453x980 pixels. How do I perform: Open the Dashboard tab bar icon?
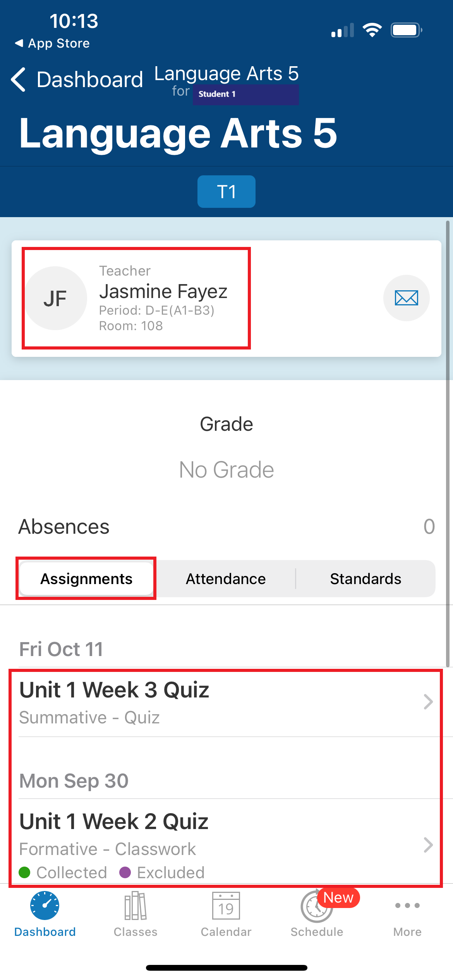(45, 906)
